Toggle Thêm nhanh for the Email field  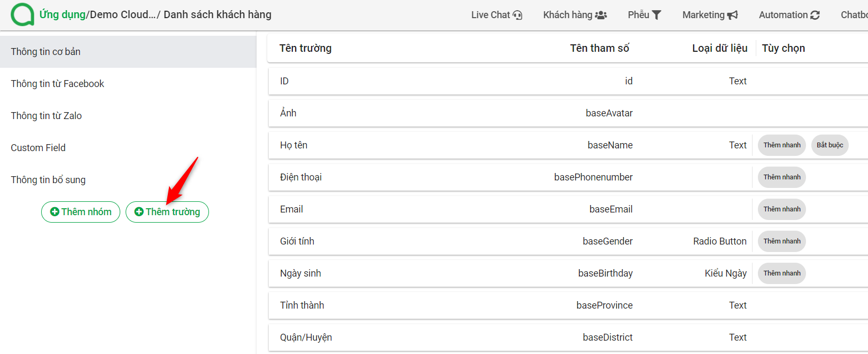[x=782, y=209]
